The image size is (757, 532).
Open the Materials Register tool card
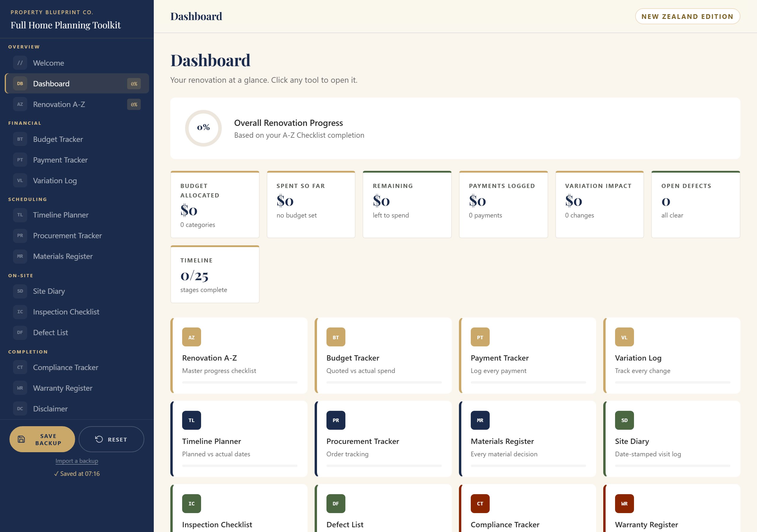point(528,439)
